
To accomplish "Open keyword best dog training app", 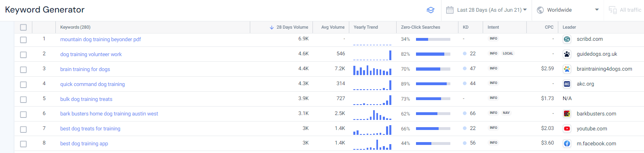I will coord(84,144).
